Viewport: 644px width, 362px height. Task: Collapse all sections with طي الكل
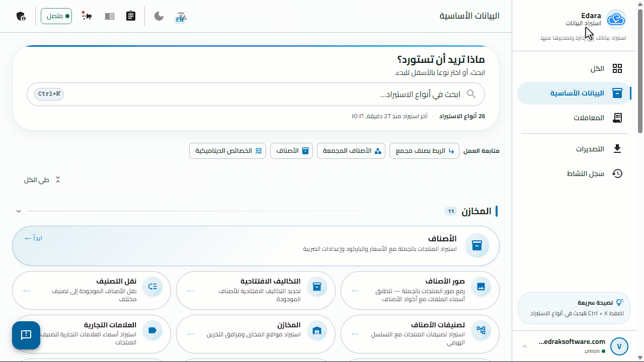point(42,180)
